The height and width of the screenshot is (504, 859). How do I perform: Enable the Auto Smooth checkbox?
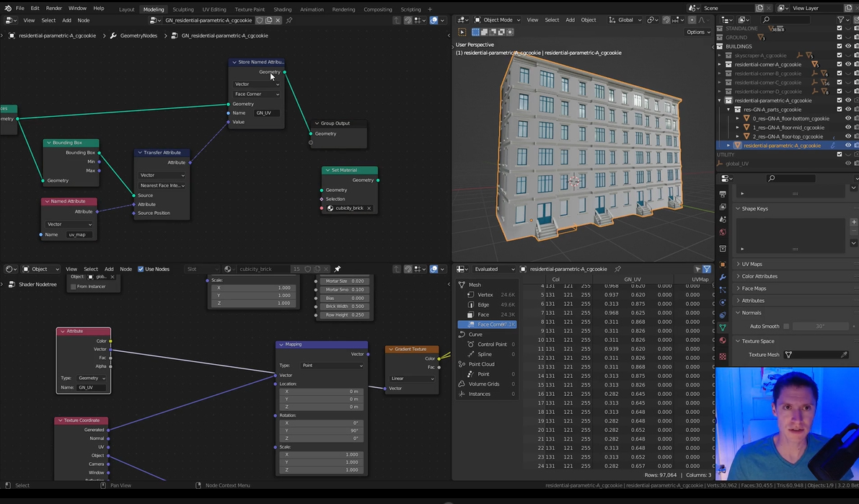(786, 326)
